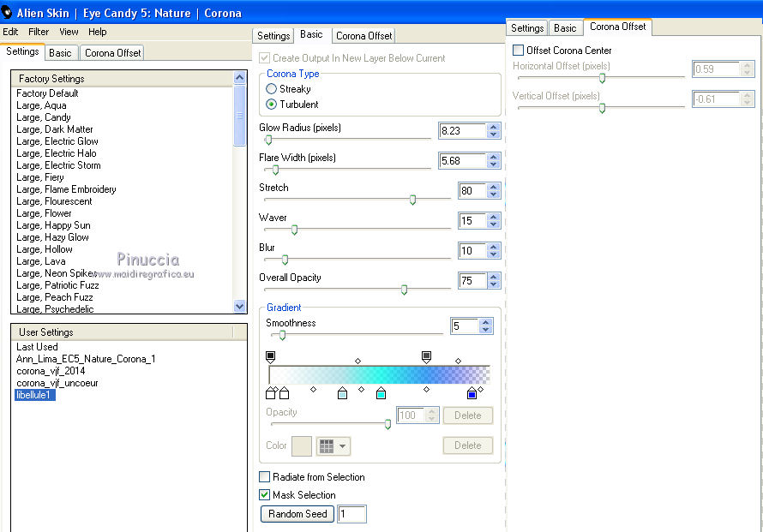The height and width of the screenshot is (532, 763).
Task: Click the Glow Radius value field
Action: [462, 130]
